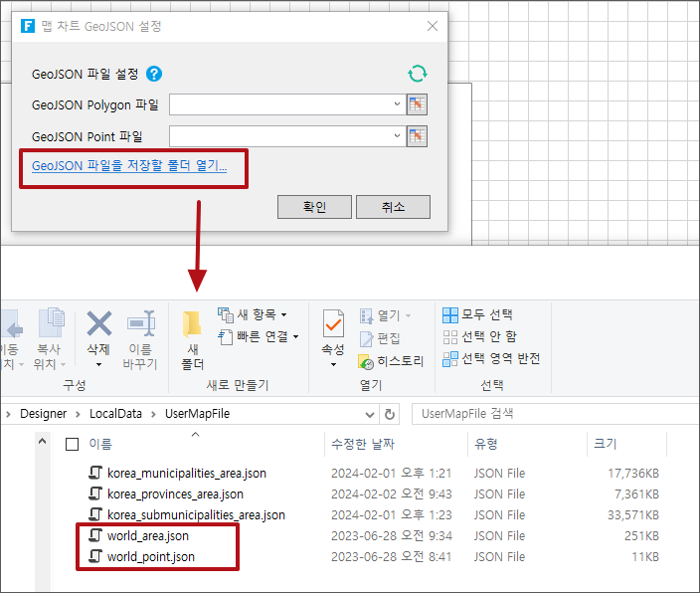The width and height of the screenshot is (700, 593).
Task: Click the GeoJSON help question mark icon
Action: tap(154, 74)
